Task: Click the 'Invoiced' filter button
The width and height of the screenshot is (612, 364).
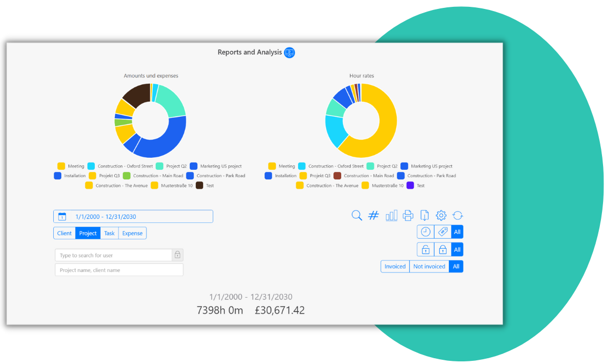Action: 394,266
